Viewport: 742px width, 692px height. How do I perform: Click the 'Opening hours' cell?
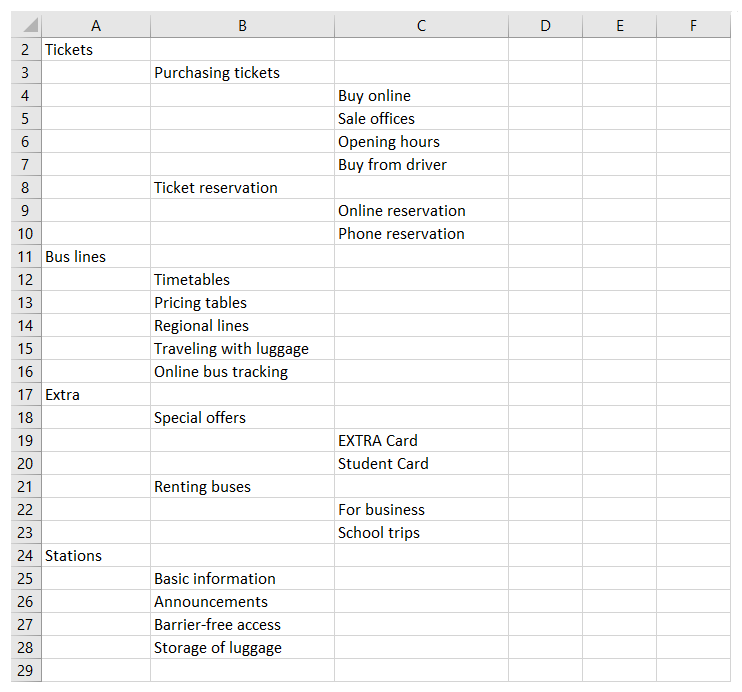click(421, 142)
